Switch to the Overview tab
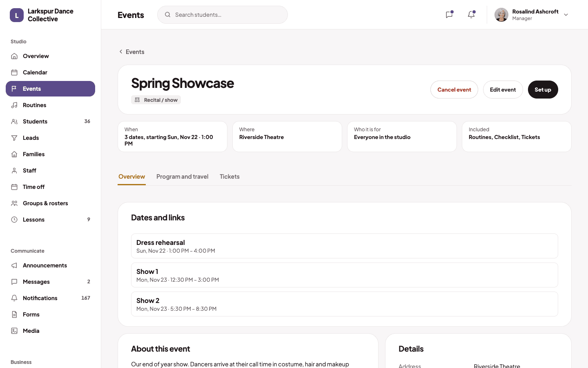The image size is (588, 368). 131,177
